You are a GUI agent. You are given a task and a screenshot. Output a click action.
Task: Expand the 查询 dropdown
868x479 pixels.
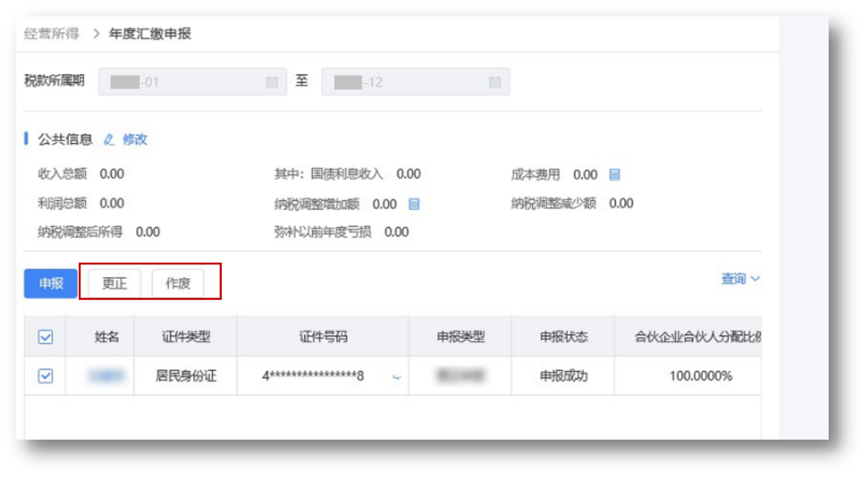click(x=740, y=279)
